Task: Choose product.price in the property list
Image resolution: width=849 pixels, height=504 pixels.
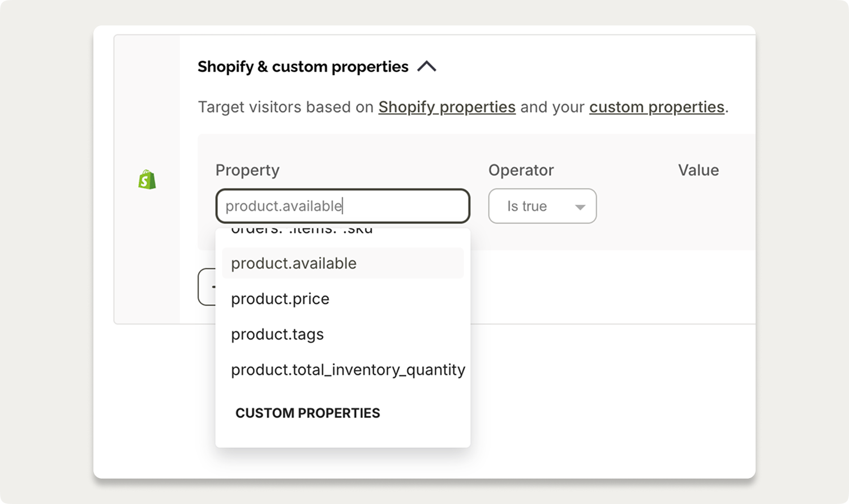Action: coord(280,299)
